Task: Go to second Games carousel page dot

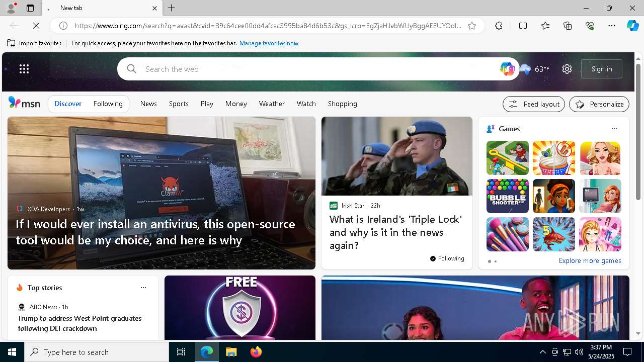Action: (x=496, y=261)
